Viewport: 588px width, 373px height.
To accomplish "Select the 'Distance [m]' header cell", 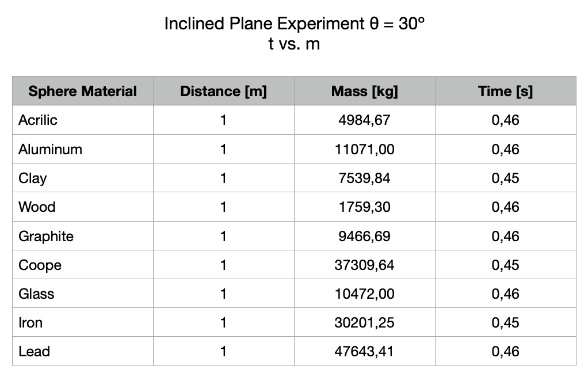I will [x=223, y=91].
